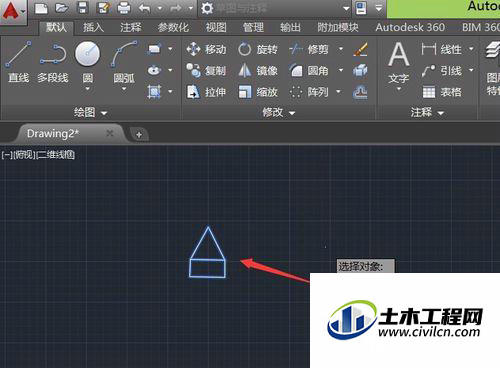This screenshot has height=368, width=500.
Task: Click the 阵列 array tool
Action: click(309, 92)
